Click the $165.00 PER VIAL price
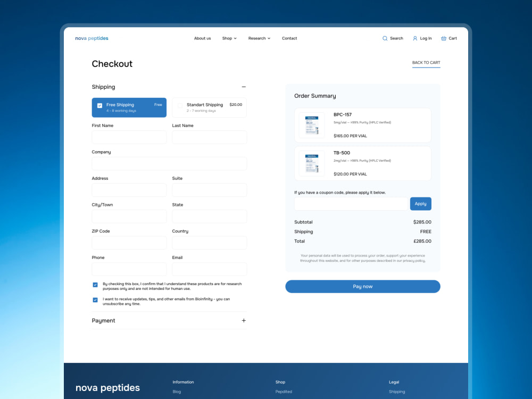 350,136
